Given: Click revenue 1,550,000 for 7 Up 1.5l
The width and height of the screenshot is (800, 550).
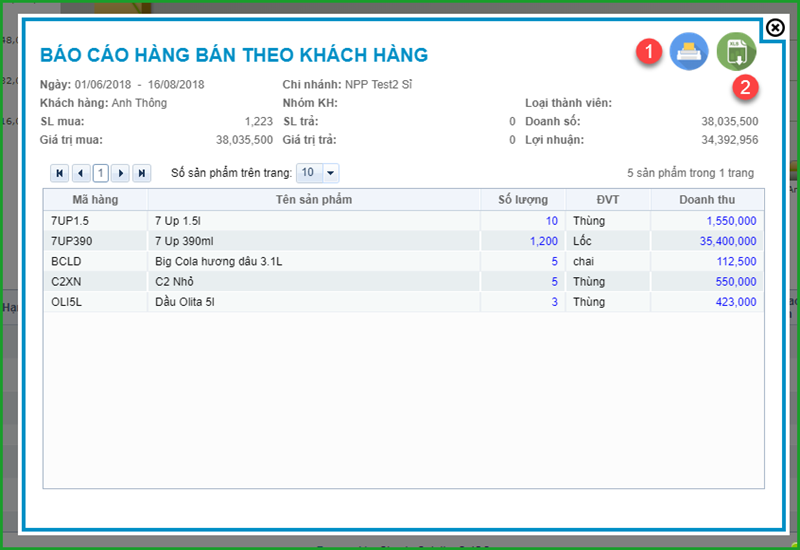Looking at the screenshot, I should pyautogui.click(x=730, y=221).
